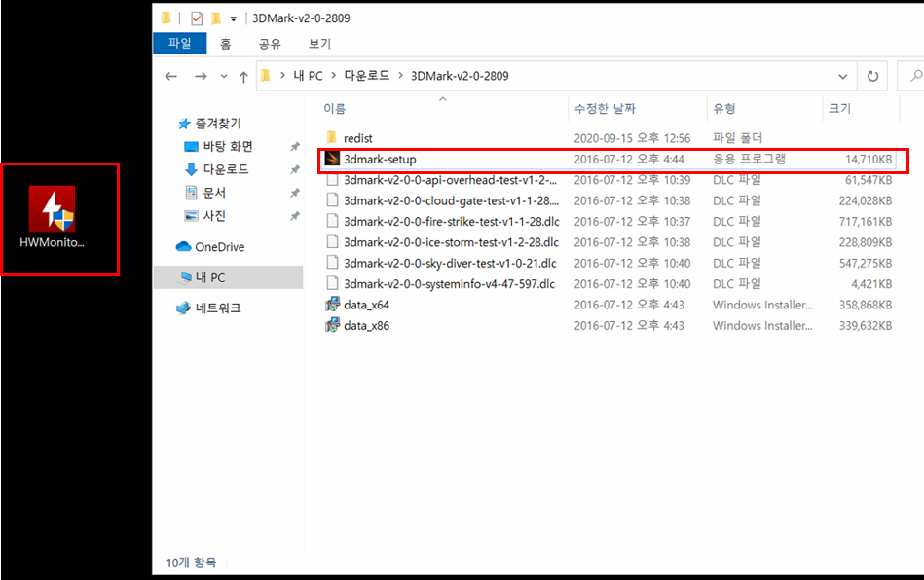Screen dimensions: 924x580
Task: Select the fire-strike-test DLC file icon
Action: pos(332,221)
